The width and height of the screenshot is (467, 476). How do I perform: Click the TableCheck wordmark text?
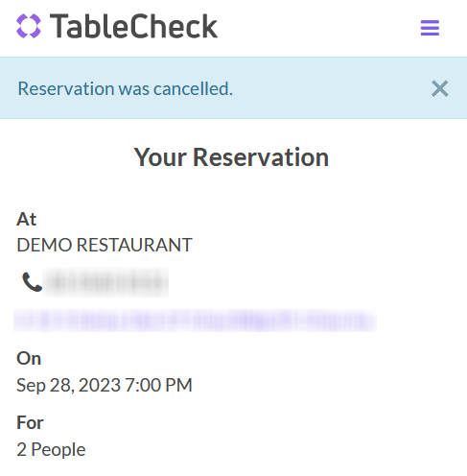133,26
